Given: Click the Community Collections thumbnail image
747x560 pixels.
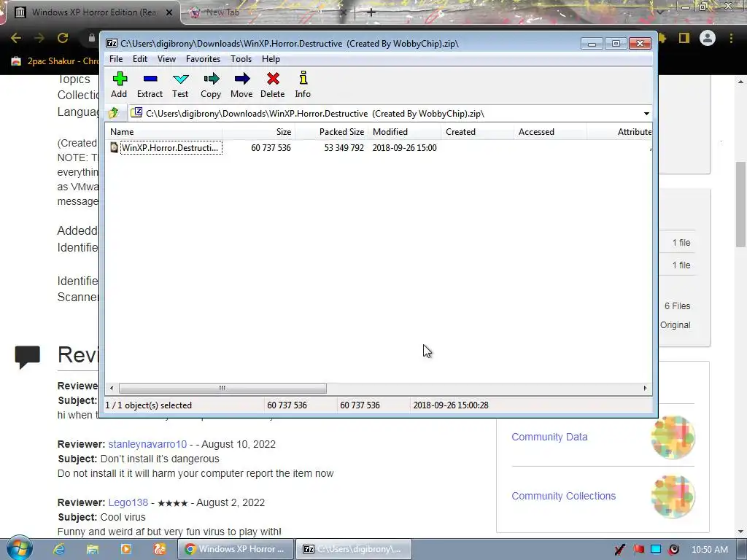Looking at the screenshot, I should 673,496.
